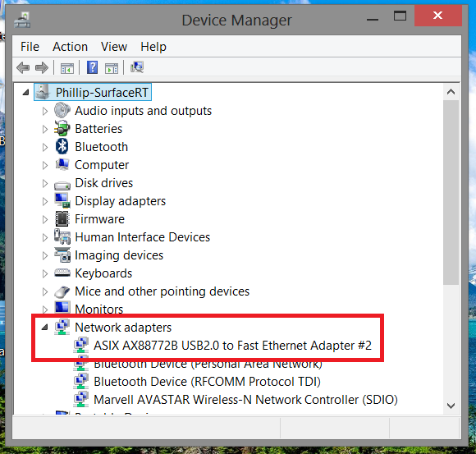Click the Scan for hardware changes icon
This screenshot has width=476, height=454.
pyautogui.click(x=137, y=67)
